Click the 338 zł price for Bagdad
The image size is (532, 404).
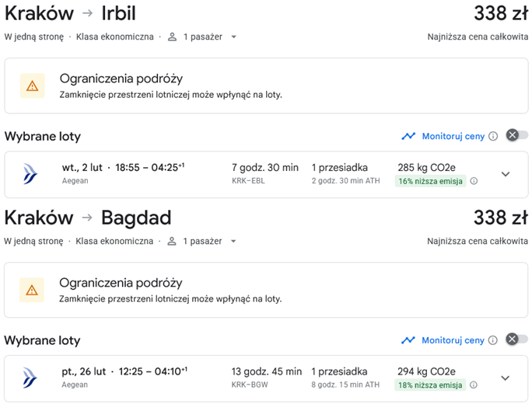point(501,218)
